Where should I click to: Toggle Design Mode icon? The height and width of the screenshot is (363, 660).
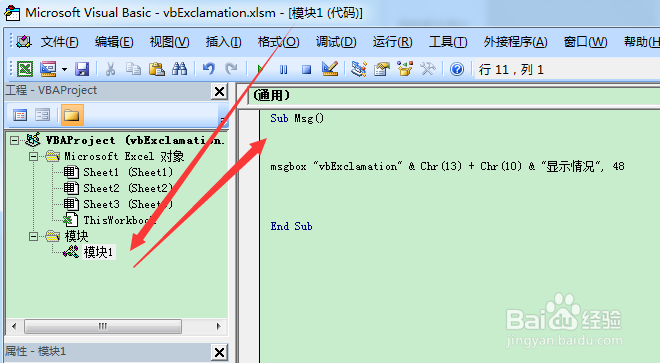click(330, 69)
